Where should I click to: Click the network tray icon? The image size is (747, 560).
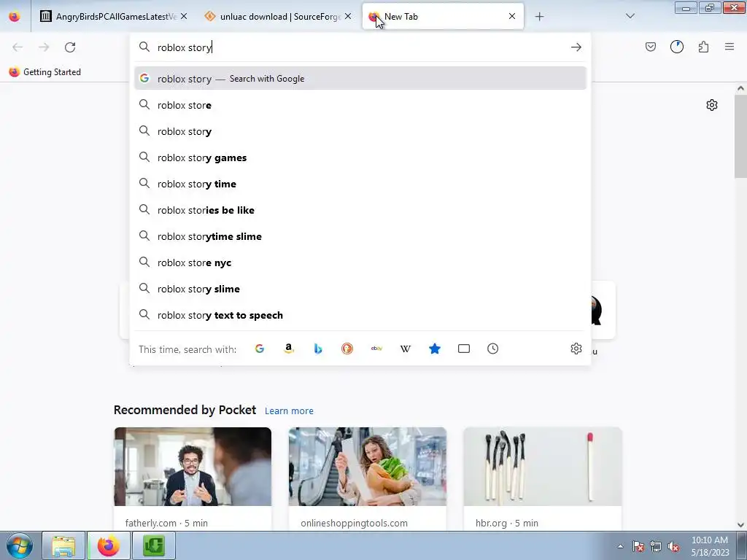click(x=656, y=546)
